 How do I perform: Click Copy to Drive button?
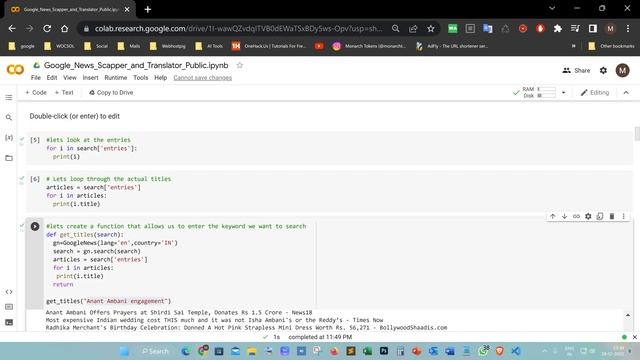click(111, 93)
